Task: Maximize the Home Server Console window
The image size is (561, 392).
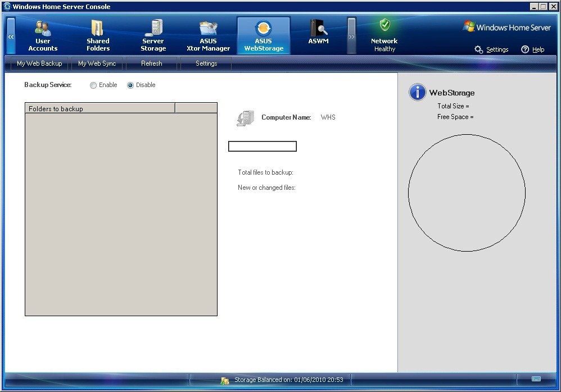Action: [543, 6]
